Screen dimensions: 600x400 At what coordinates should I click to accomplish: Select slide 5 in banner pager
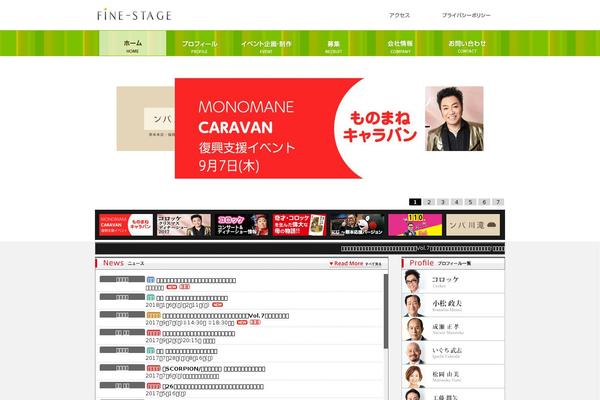point(470,202)
